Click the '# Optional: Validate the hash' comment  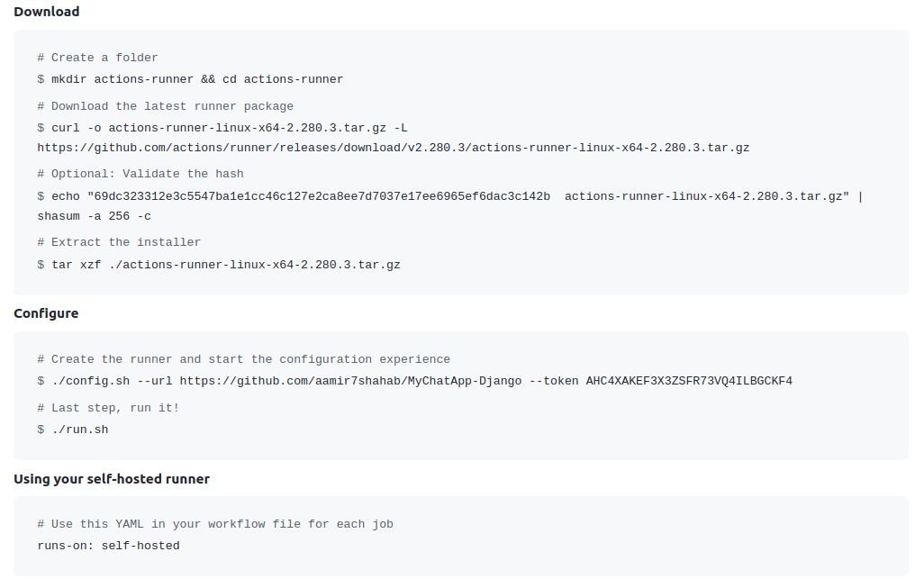pyautogui.click(x=140, y=174)
